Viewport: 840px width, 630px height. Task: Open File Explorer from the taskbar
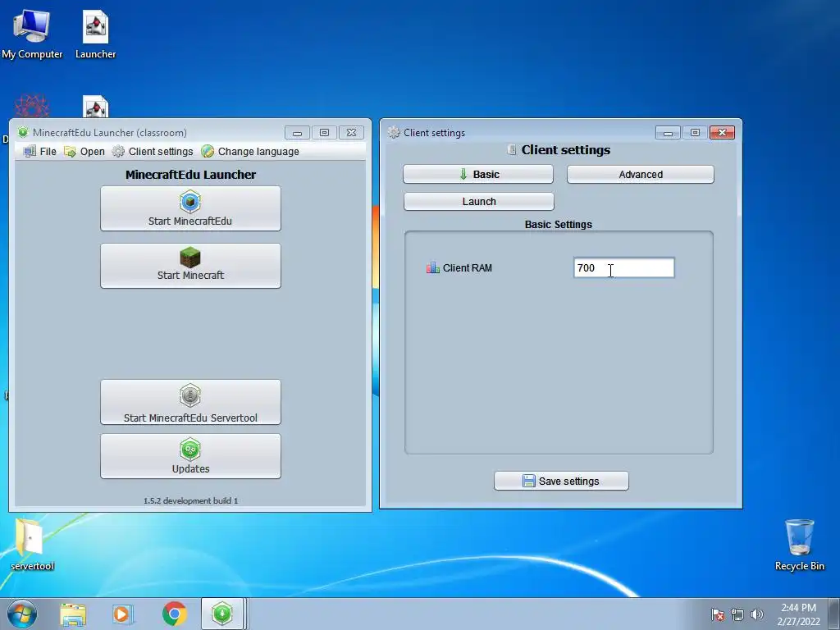click(73, 614)
